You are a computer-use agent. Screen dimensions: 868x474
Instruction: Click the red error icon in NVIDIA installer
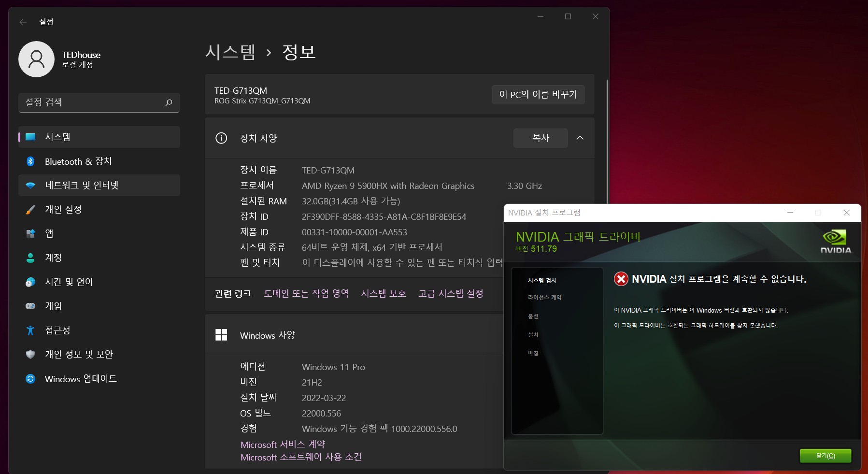(621, 279)
